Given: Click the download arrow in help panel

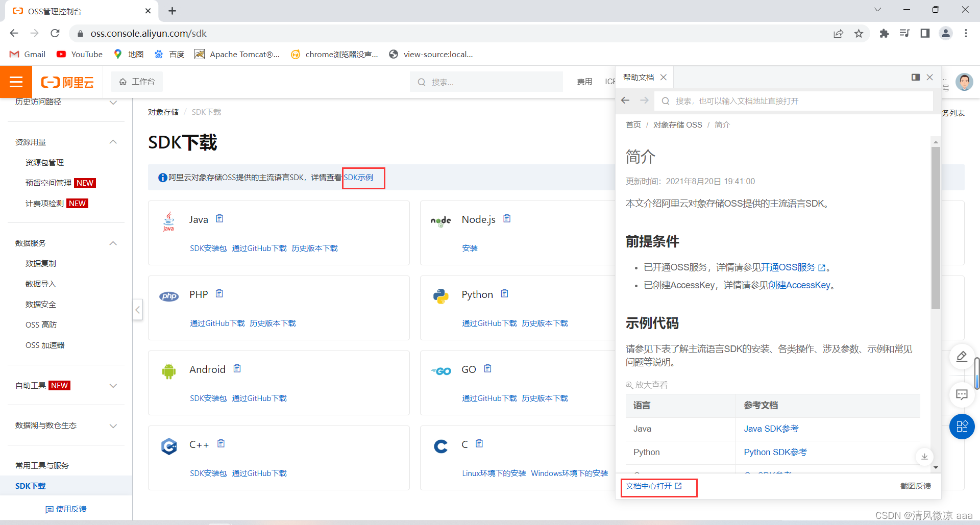Looking at the screenshot, I should click(x=924, y=457).
